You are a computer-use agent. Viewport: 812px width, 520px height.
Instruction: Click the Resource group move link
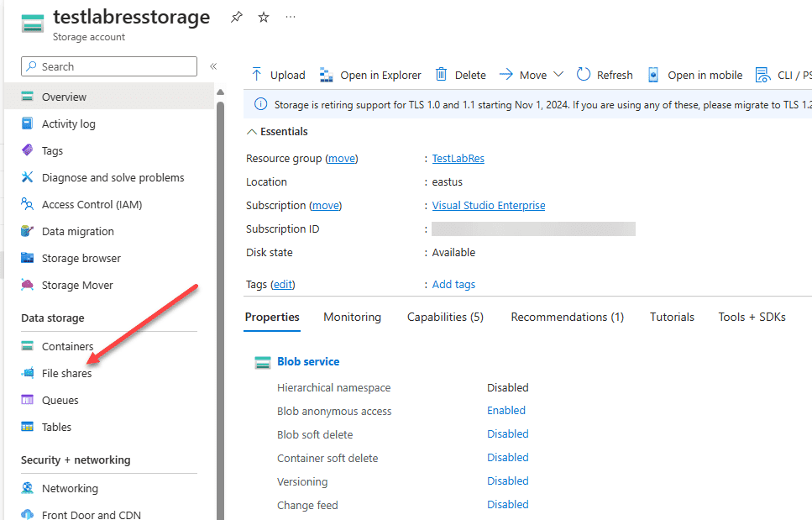coord(342,159)
